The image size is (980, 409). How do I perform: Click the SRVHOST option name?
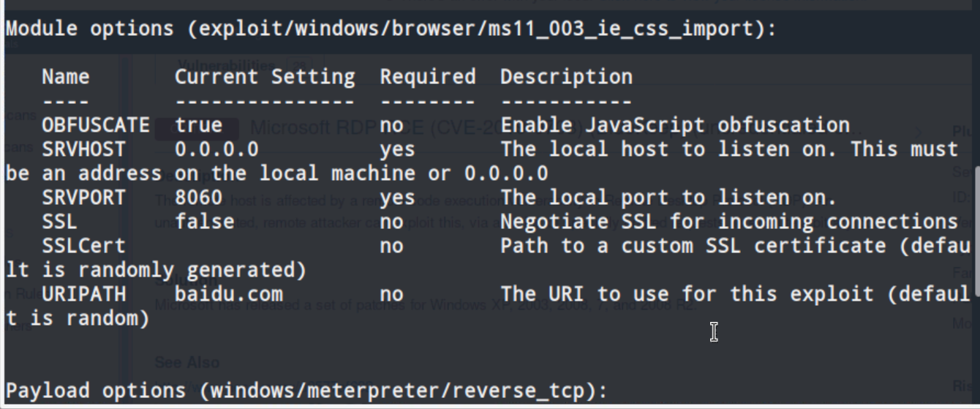[83, 149]
